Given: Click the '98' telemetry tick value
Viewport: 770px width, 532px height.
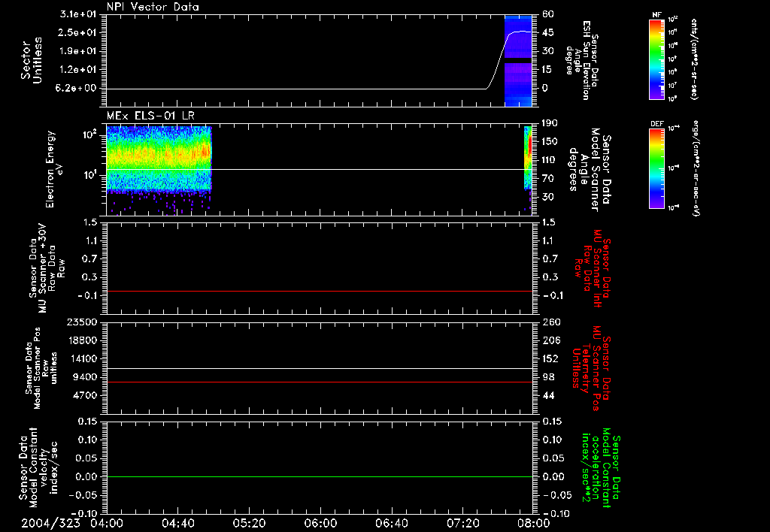Looking at the screenshot, I should coord(548,377).
